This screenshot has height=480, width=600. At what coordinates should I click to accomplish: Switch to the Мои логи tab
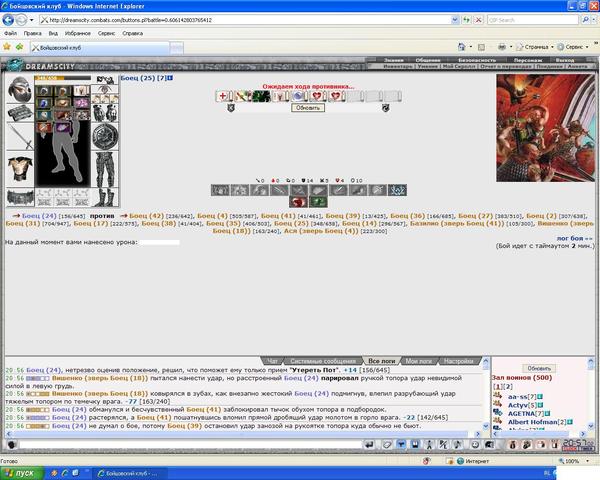tap(419, 361)
